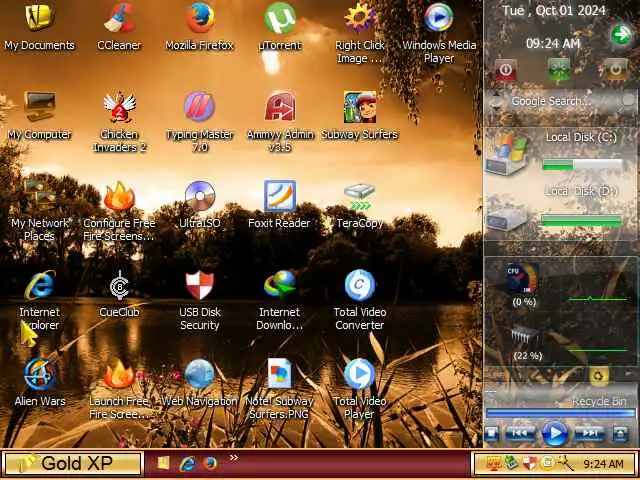Open the My Documents desktop icon
The width and height of the screenshot is (640, 480).
(39, 18)
